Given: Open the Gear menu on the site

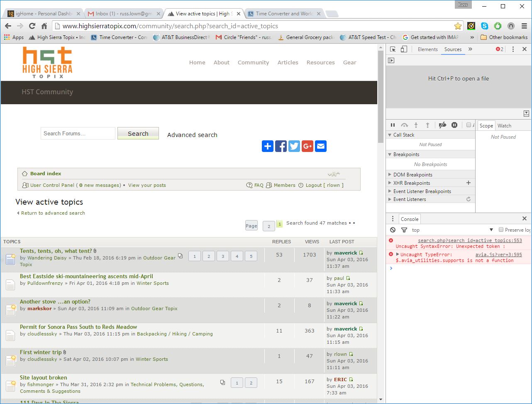Looking at the screenshot, I should click(x=349, y=62).
